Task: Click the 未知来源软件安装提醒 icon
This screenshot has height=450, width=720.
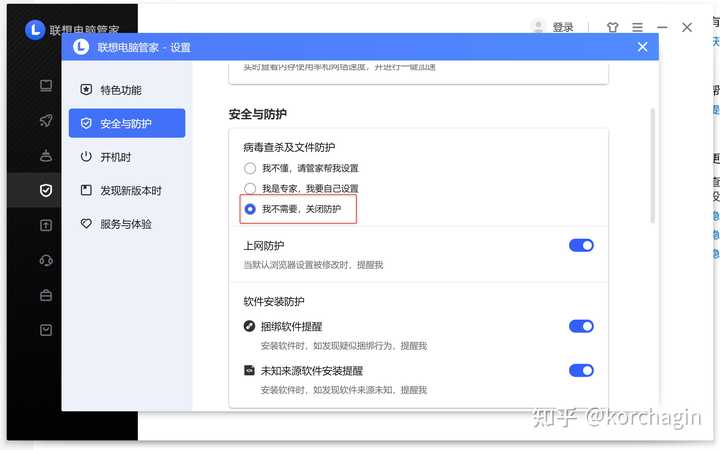Action: [x=249, y=370]
